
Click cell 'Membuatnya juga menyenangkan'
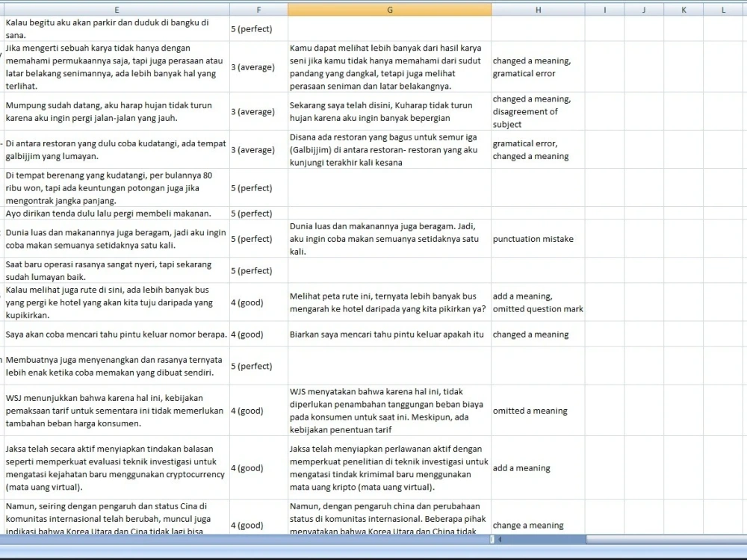pos(117,366)
